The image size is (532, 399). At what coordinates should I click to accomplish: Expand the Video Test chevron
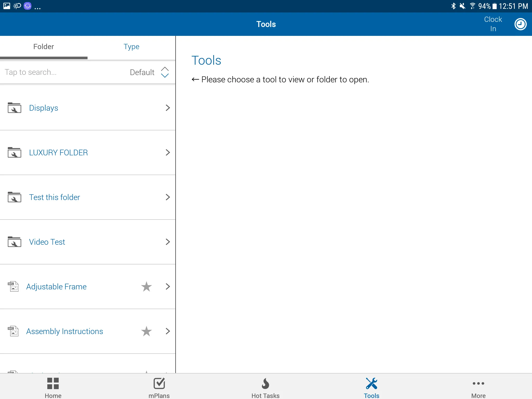click(x=168, y=242)
